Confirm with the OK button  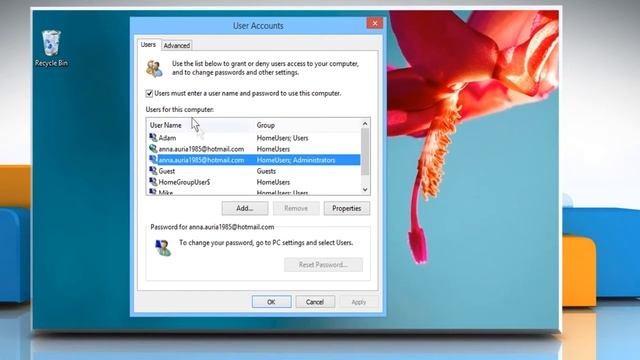(x=271, y=302)
